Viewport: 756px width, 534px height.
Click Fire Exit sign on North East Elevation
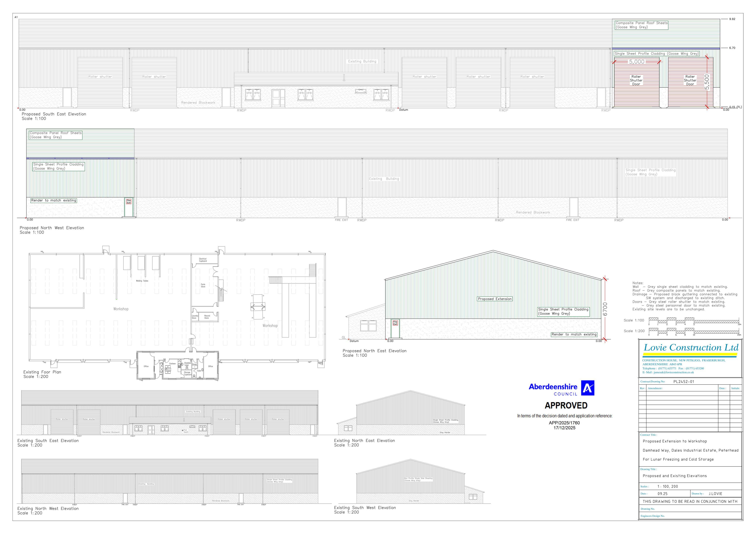pos(396,323)
